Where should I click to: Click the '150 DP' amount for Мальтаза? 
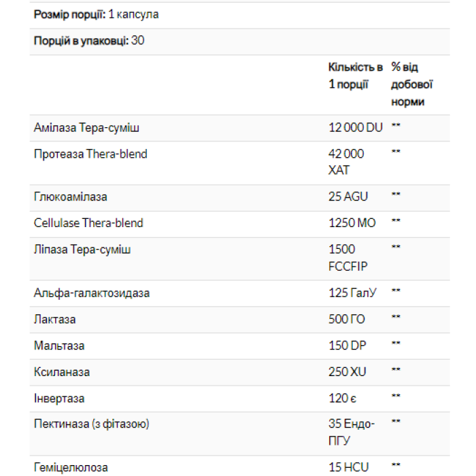347,346
